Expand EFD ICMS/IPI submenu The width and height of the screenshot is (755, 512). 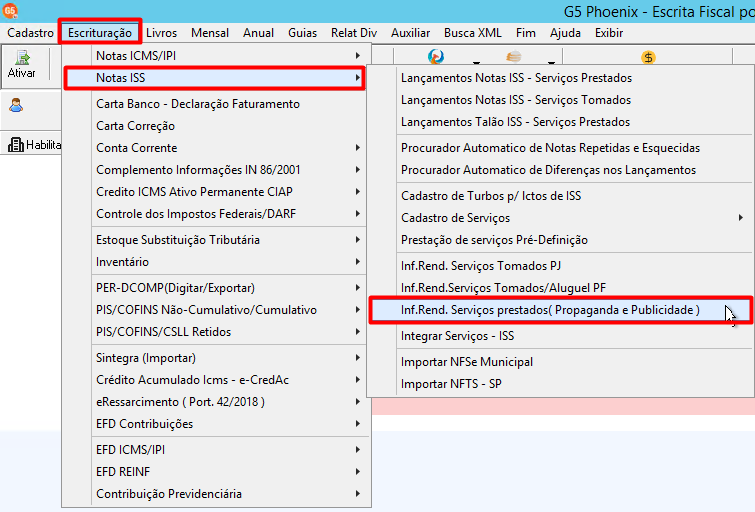pyautogui.click(x=215, y=450)
